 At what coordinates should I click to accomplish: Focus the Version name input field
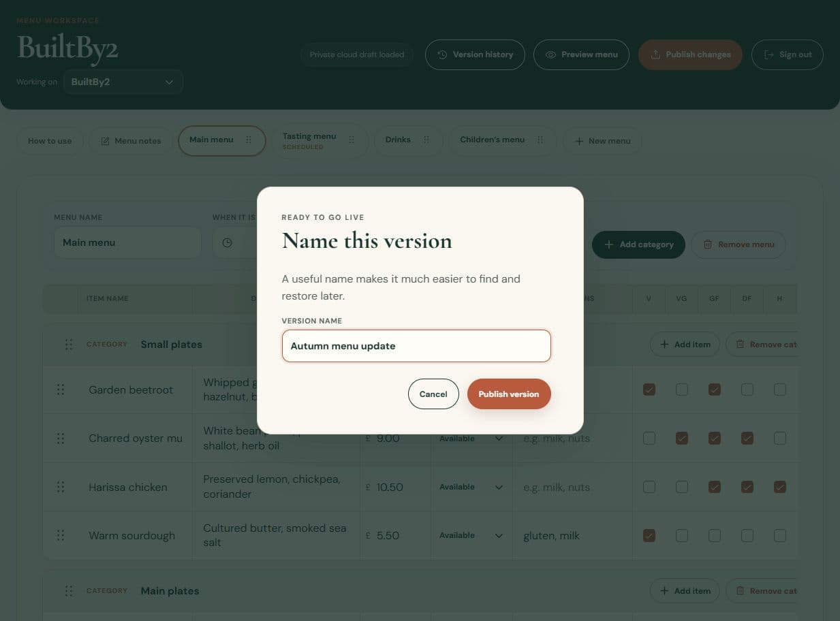[416, 346]
